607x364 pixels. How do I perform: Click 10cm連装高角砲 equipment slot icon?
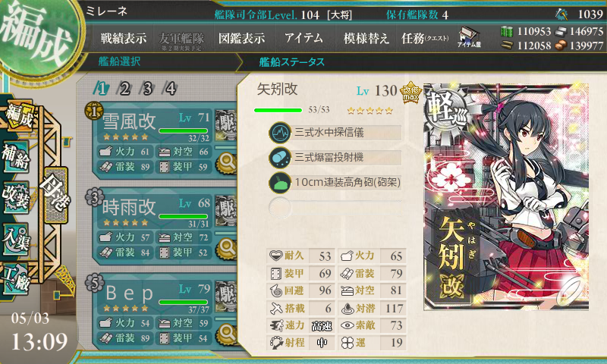(x=280, y=182)
